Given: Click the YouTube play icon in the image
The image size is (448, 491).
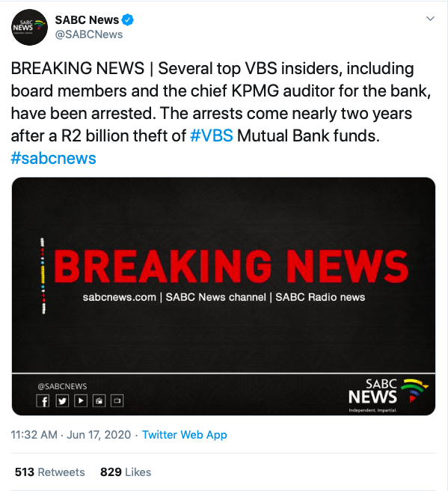Looking at the screenshot, I should 81,401.
